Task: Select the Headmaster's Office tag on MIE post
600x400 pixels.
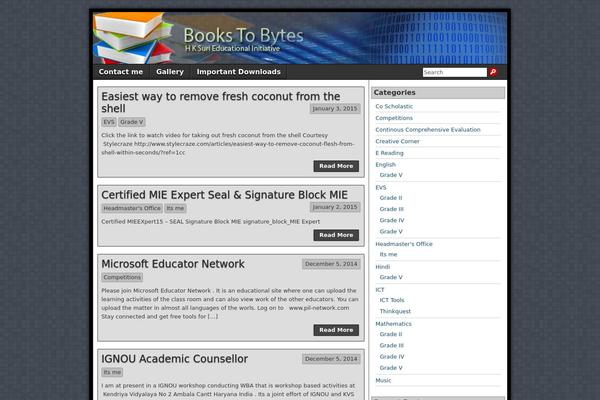Action: [x=132, y=208]
